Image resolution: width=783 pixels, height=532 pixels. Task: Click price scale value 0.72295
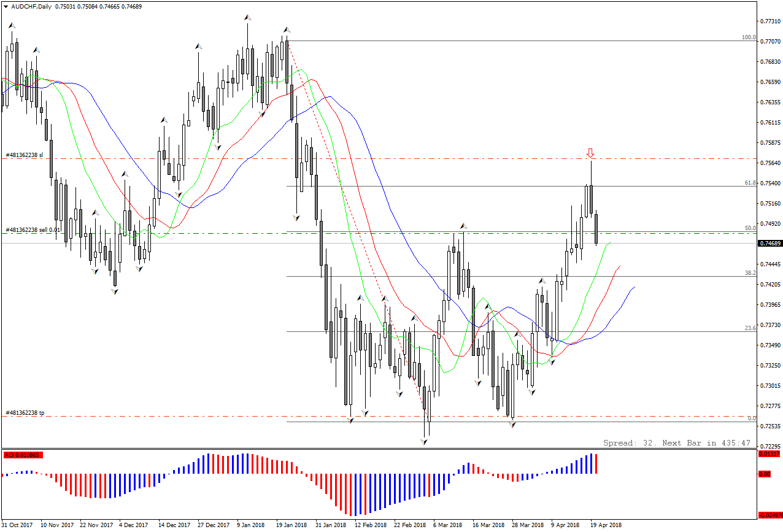(x=771, y=447)
